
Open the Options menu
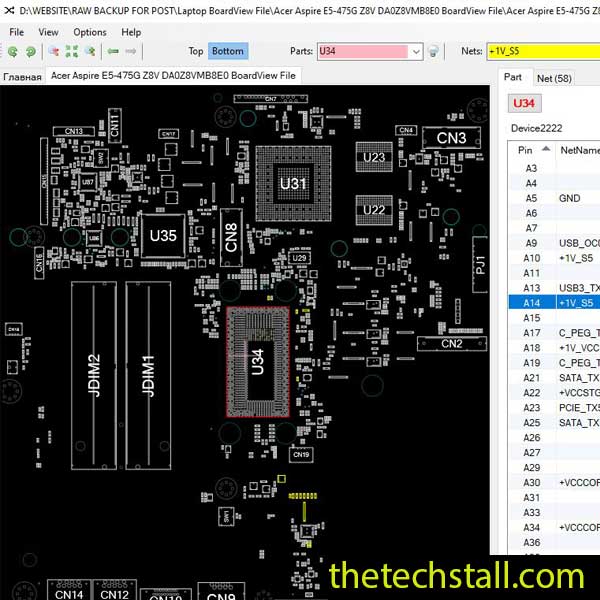point(90,32)
